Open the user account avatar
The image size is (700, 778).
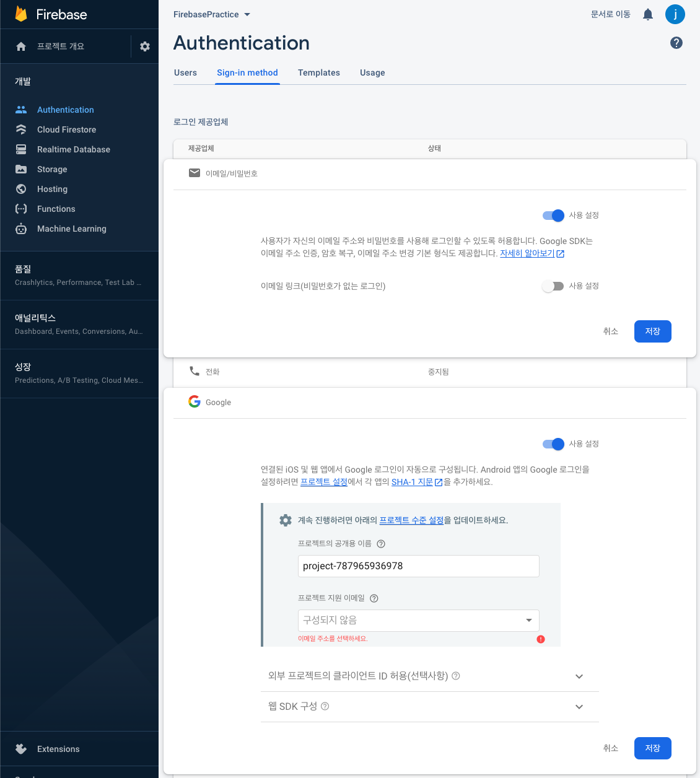point(675,14)
